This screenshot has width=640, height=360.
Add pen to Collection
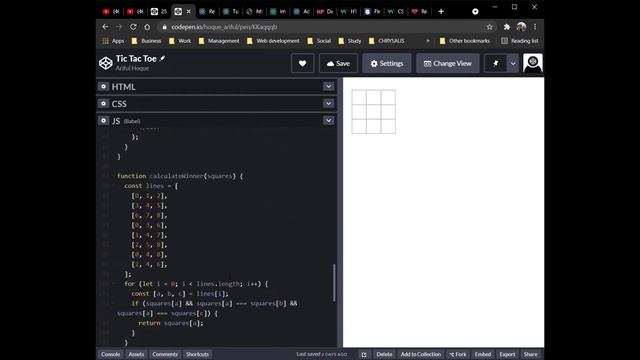point(421,354)
